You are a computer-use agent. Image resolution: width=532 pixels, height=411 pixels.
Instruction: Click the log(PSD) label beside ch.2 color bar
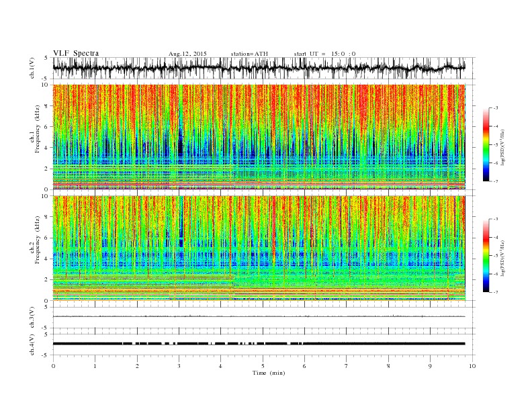(504, 259)
